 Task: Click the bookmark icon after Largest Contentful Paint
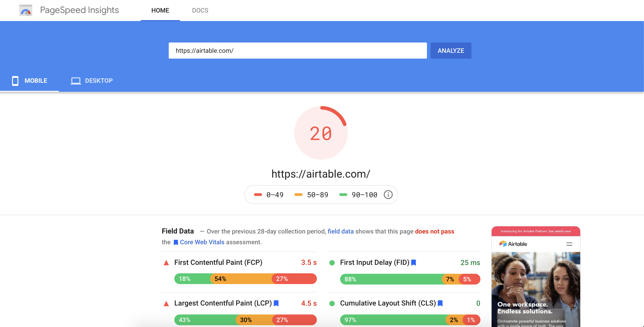click(276, 303)
